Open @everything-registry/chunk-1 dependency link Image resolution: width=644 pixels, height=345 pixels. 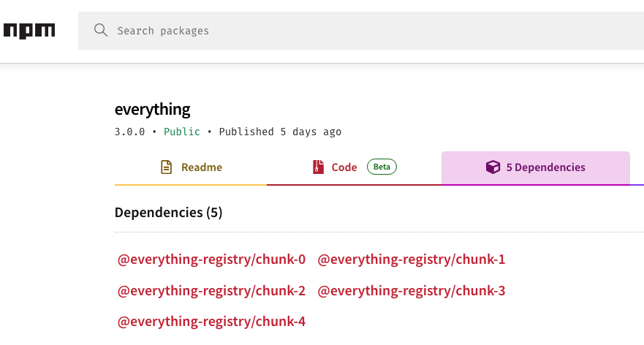point(412,259)
